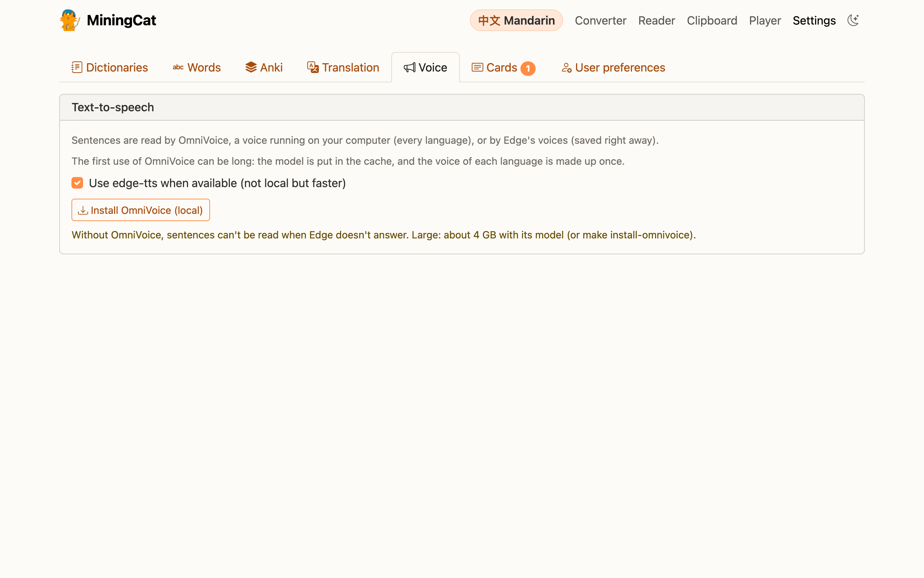This screenshot has height=578, width=924.
Task: Open the Cards tab
Action: pos(504,67)
